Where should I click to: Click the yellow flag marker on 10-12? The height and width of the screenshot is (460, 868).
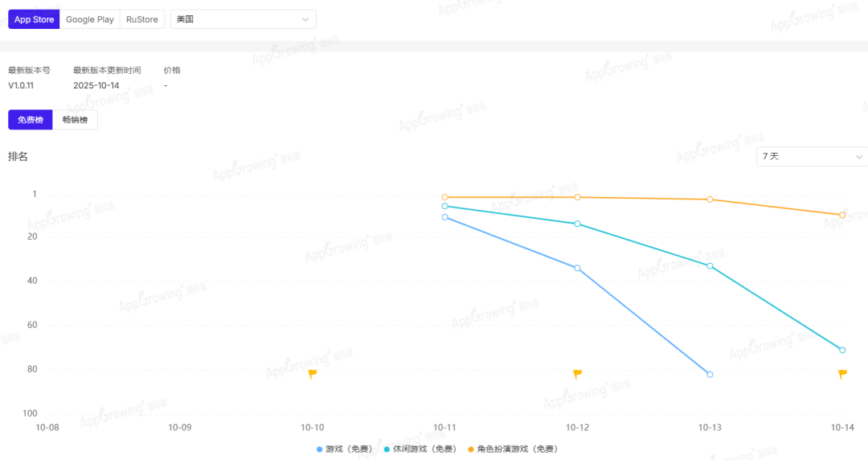(577, 374)
